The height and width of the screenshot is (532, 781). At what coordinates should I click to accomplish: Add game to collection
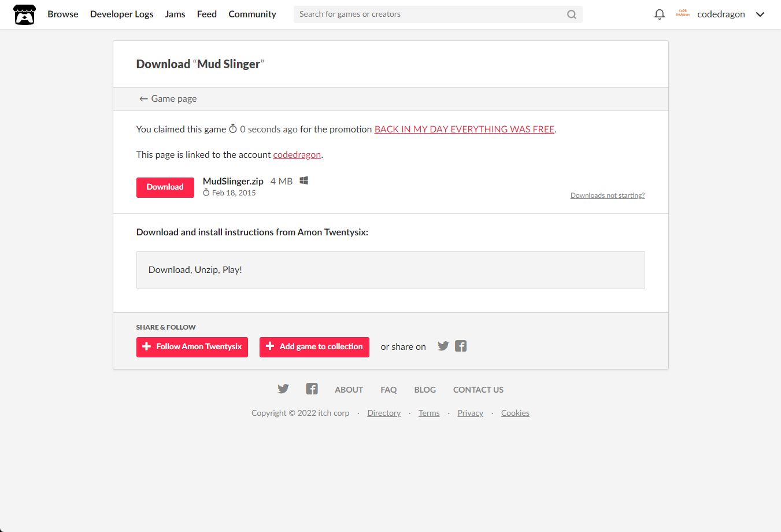[x=314, y=347]
